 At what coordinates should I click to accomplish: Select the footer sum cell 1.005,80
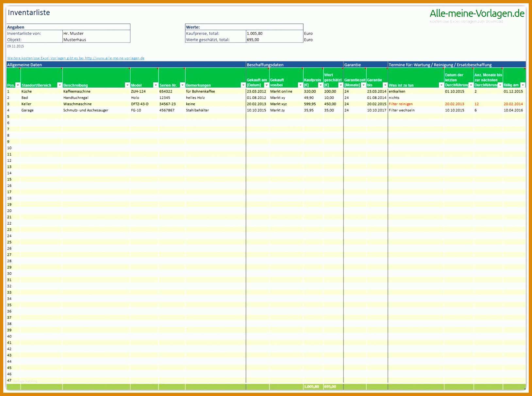(313, 387)
